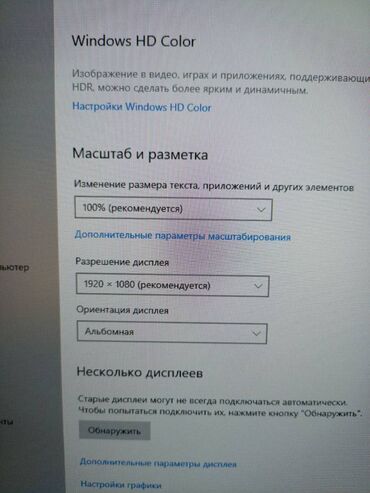The width and height of the screenshot is (370, 493).
Task: Click the Обнаружить button
Action: pyautogui.click(x=114, y=430)
